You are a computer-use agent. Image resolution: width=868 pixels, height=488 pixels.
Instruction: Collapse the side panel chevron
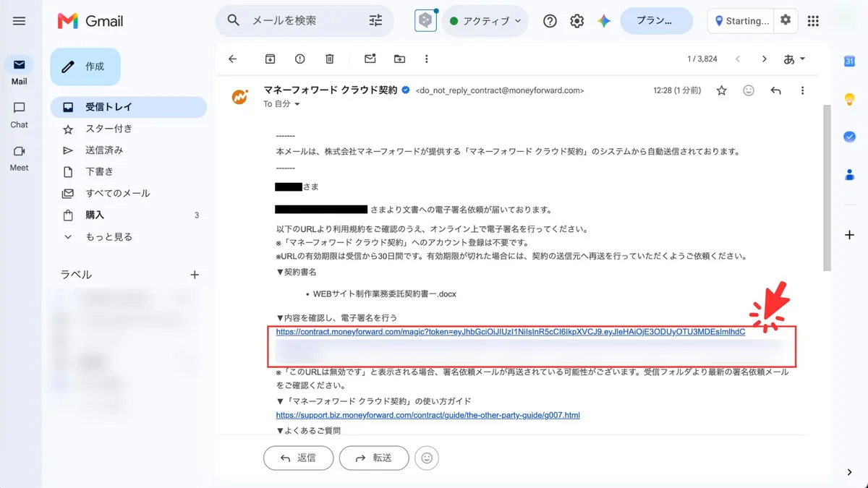click(x=850, y=472)
